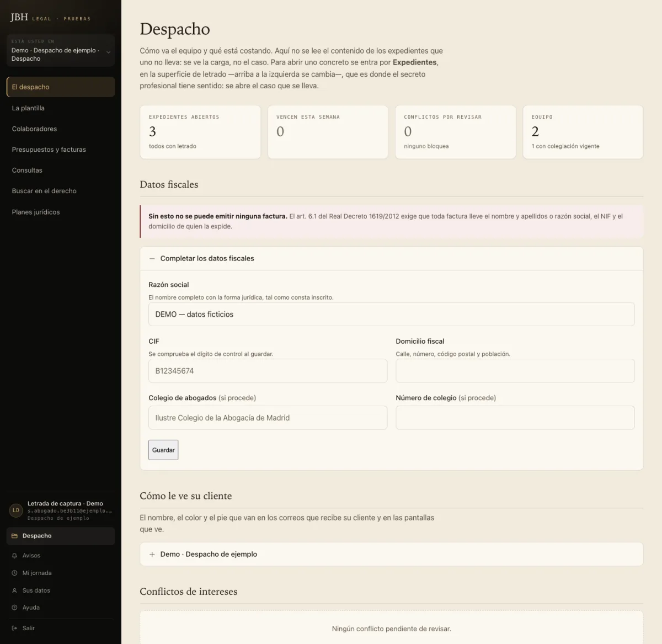Click the Cómo le ve su cliente heading
The height and width of the screenshot is (644, 662).
(186, 496)
